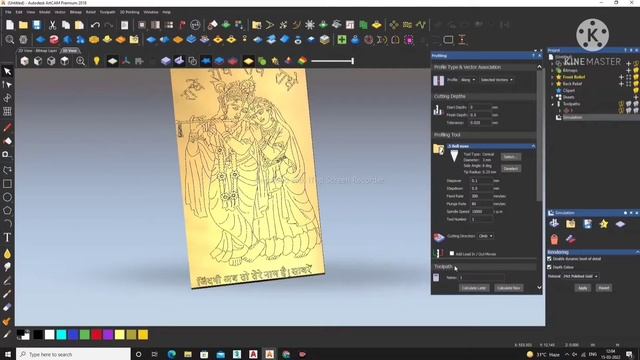The image size is (640, 360).
Task: Click the gray slab icon in Simulation panel
Action: coord(620,224)
